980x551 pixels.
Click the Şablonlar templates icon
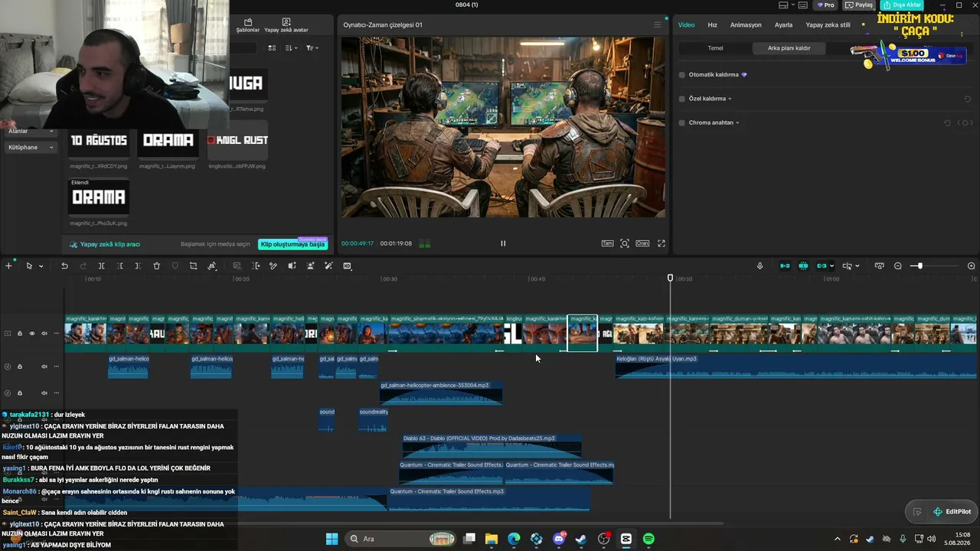click(247, 25)
